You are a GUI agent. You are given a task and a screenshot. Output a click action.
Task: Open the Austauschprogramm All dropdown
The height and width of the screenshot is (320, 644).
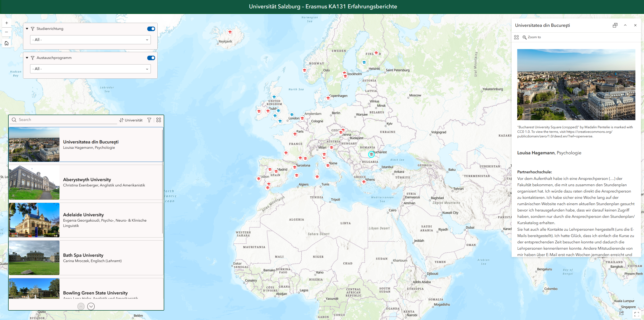coord(90,69)
